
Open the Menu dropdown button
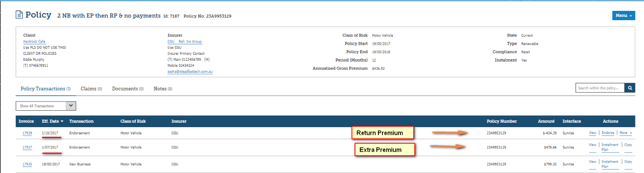(x=623, y=15)
